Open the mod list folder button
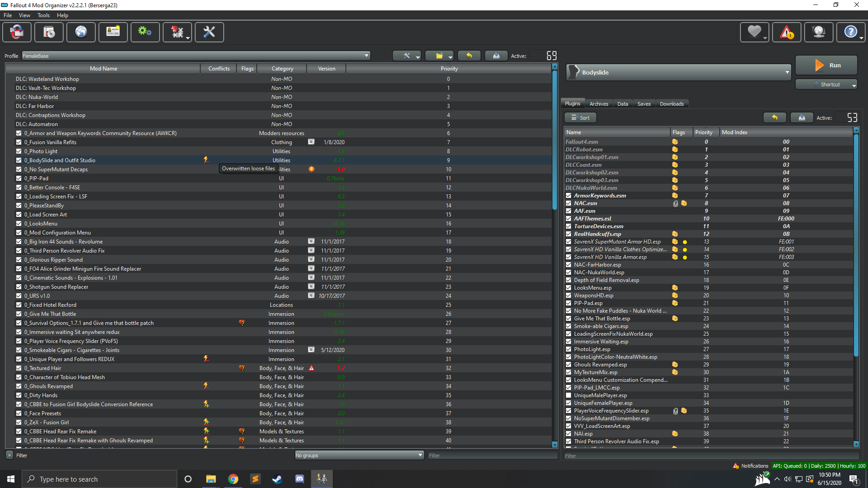The image size is (868, 488). tap(439, 56)
